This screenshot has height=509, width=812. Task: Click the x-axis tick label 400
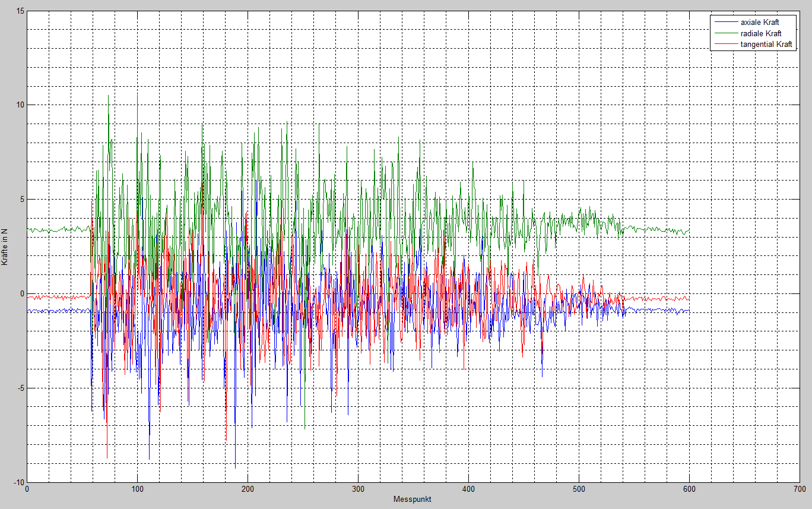pyautogui.click(x=468, y=489)
